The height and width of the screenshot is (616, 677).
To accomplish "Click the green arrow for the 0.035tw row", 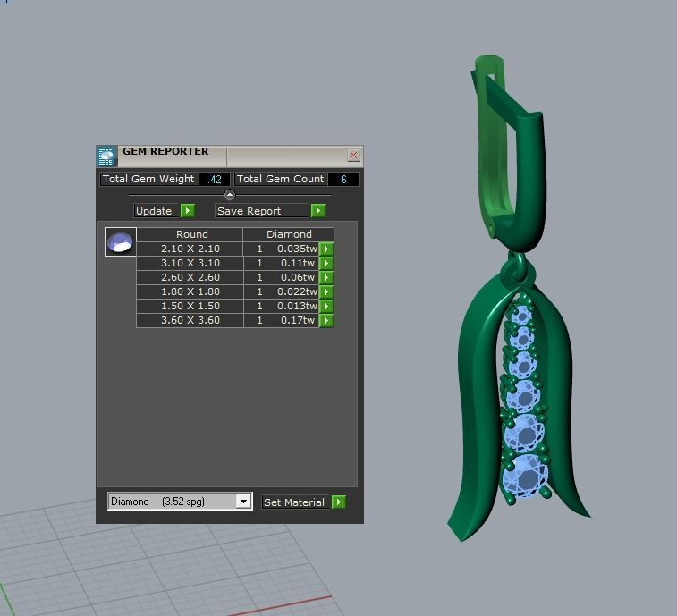I will point(326,249).
